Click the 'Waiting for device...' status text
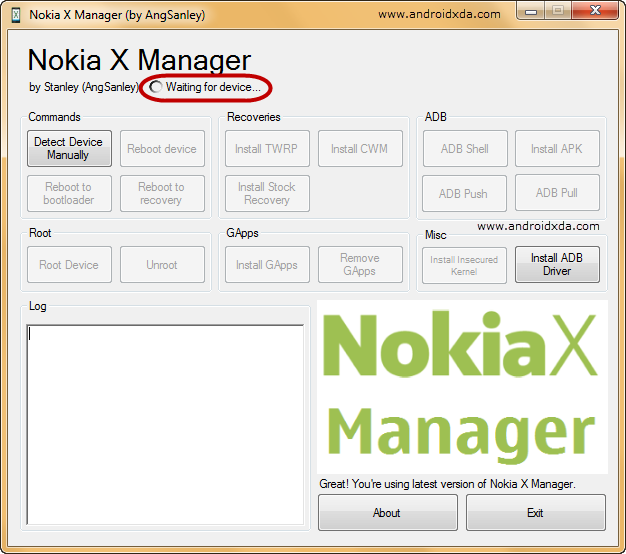 tap(213, 87)
